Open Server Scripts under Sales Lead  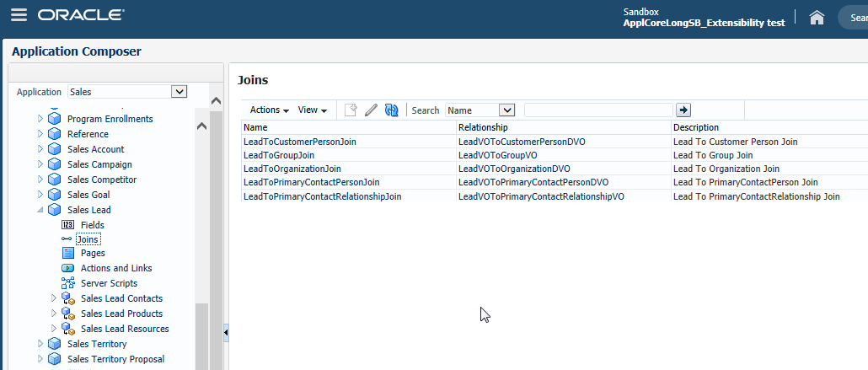pyautogui.click(x=109, y=283)
